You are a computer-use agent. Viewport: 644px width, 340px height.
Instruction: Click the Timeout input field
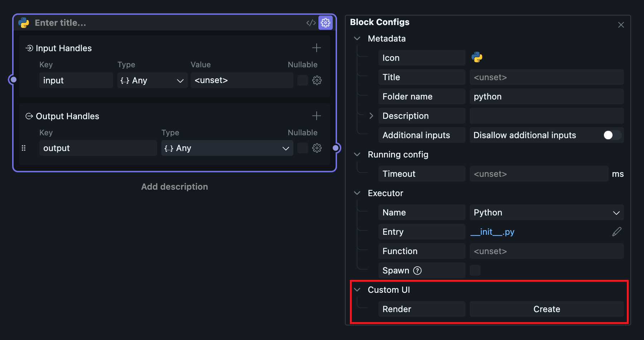(x=538, y=174)
